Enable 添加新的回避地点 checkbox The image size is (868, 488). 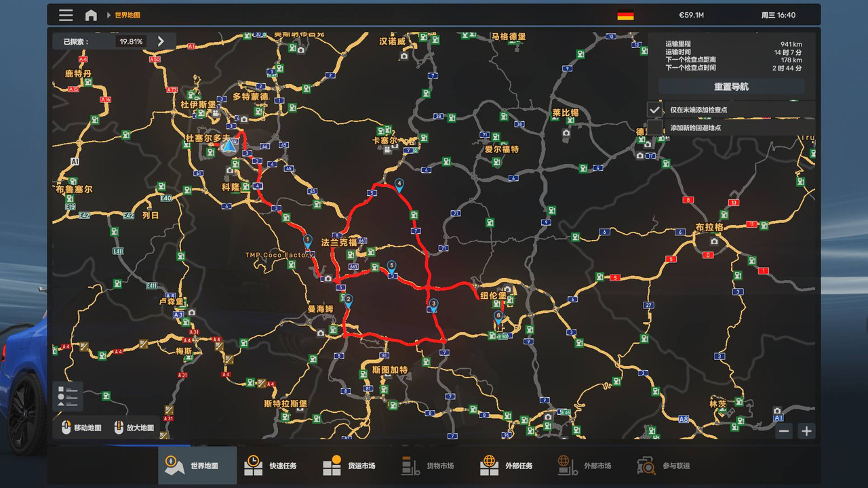[654, 127]
